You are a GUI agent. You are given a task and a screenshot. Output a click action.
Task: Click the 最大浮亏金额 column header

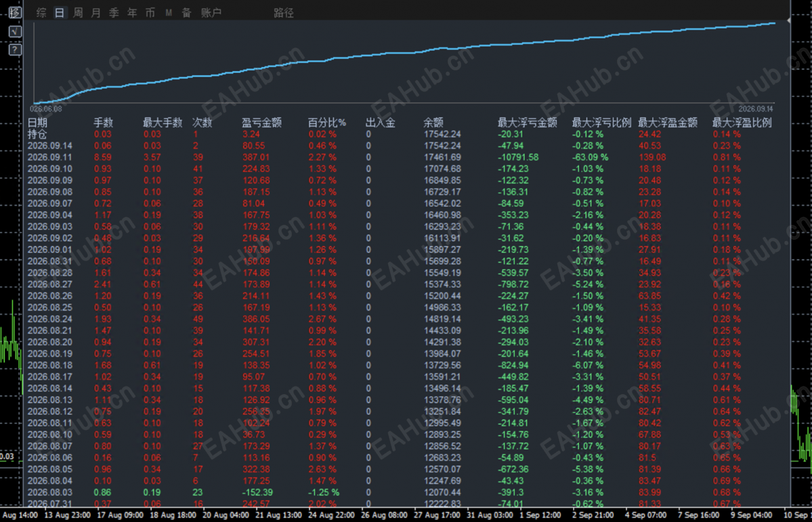pos(527,123)
